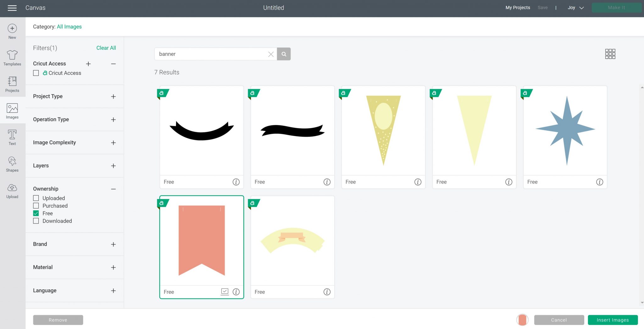The width and height of the screenshot is (644, 329).
Task: Open the Joy machine dropdown
Action: [x=575, y=8]
